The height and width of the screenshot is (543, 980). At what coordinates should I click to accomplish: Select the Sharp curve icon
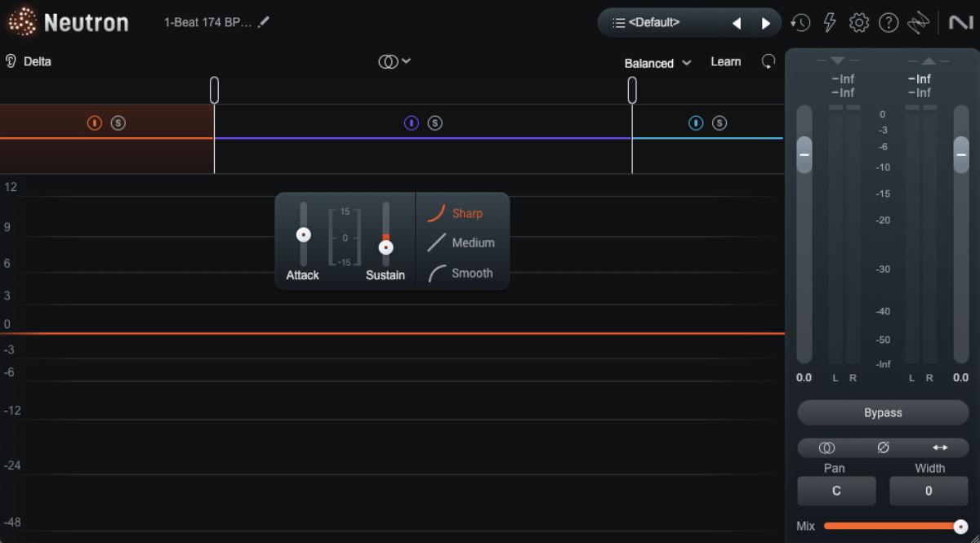[436, 213]
